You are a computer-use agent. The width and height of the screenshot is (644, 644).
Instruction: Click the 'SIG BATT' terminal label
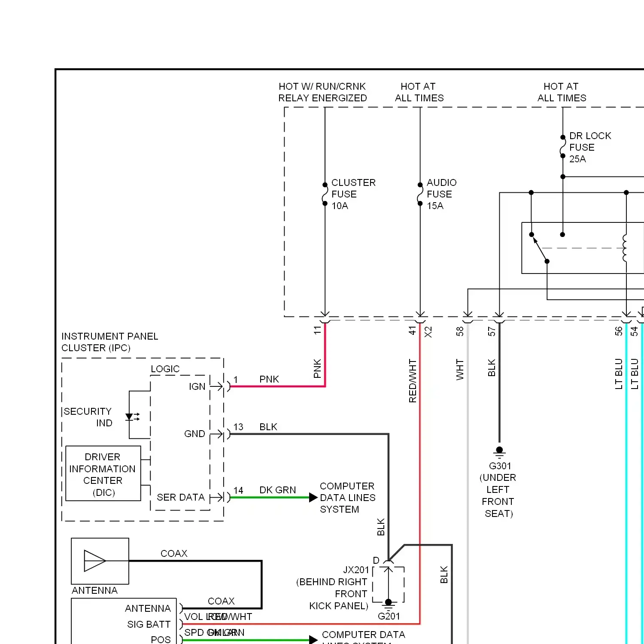[149, 624]
